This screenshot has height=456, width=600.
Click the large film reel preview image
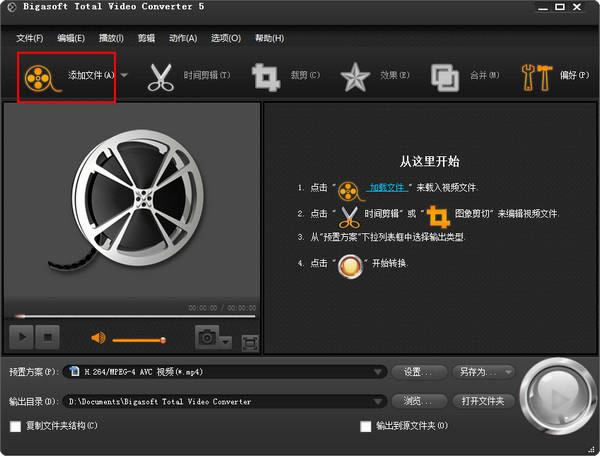128,201
